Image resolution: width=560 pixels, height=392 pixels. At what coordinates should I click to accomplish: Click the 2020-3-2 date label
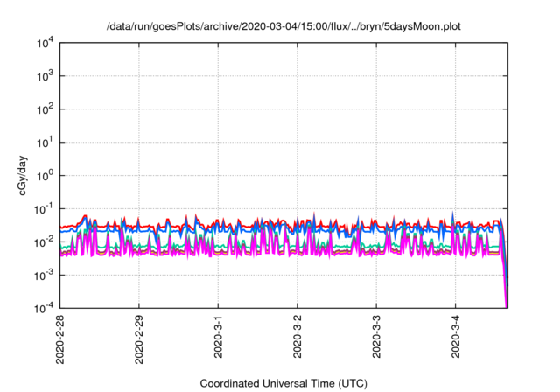(x=297, y=336)
